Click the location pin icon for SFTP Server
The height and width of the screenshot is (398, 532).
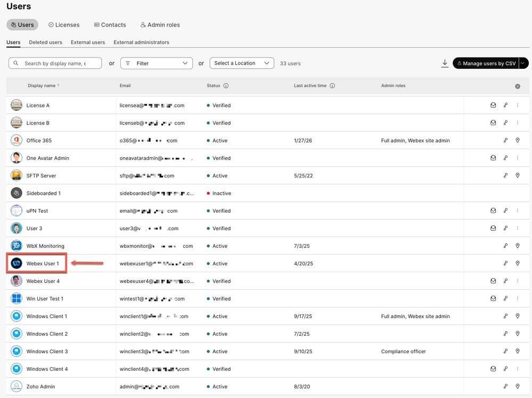pos(517,175)
